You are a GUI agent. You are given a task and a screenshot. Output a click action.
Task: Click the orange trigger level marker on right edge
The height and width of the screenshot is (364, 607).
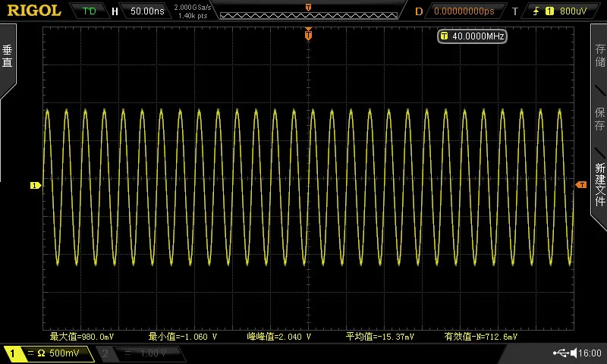[581, 185]
